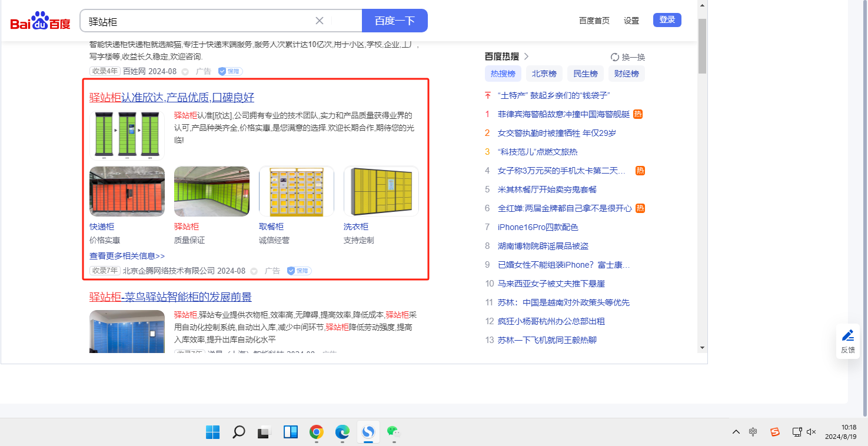Viewport: 868px width, 446px height.
Task: Click the 驿站柜 caption under the green warehouse image
Action: pyautogui.click(x=187, y=227)
